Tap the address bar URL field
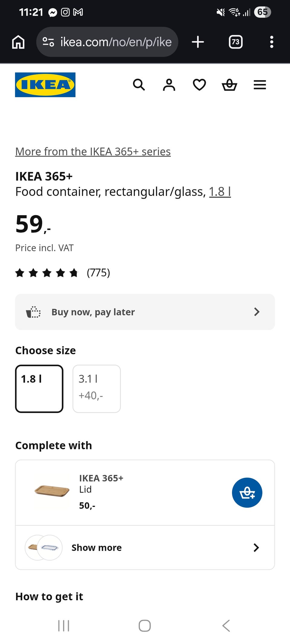 point(107,42)
